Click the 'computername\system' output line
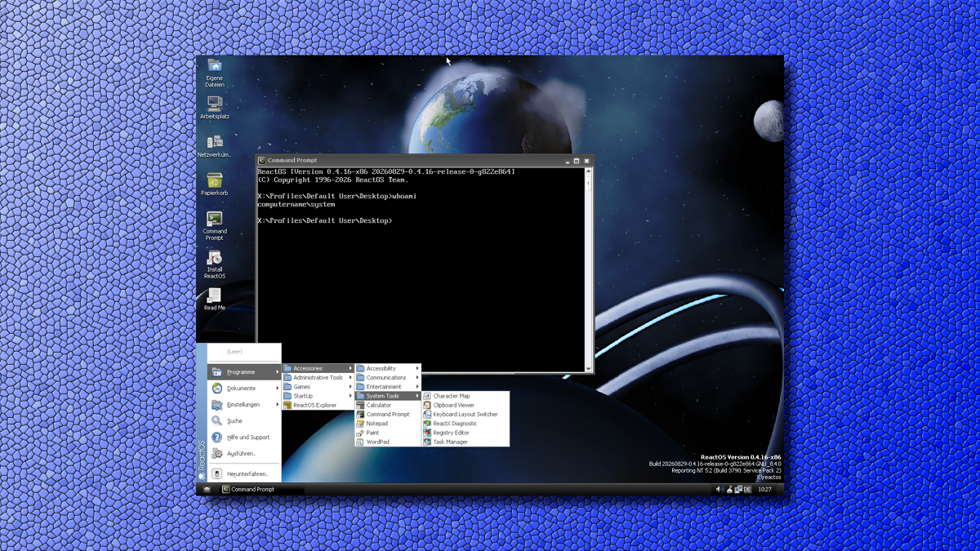Screen dimensions: 980x551 click(296, 205)
